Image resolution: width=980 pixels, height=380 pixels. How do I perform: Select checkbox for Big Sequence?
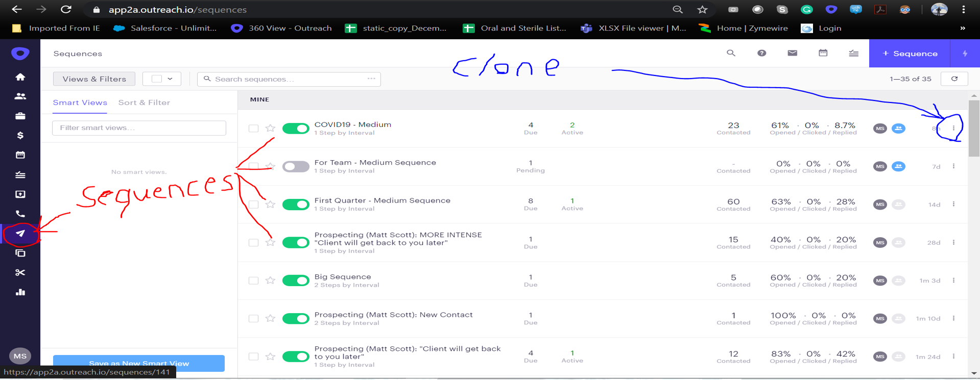point(253,281)
